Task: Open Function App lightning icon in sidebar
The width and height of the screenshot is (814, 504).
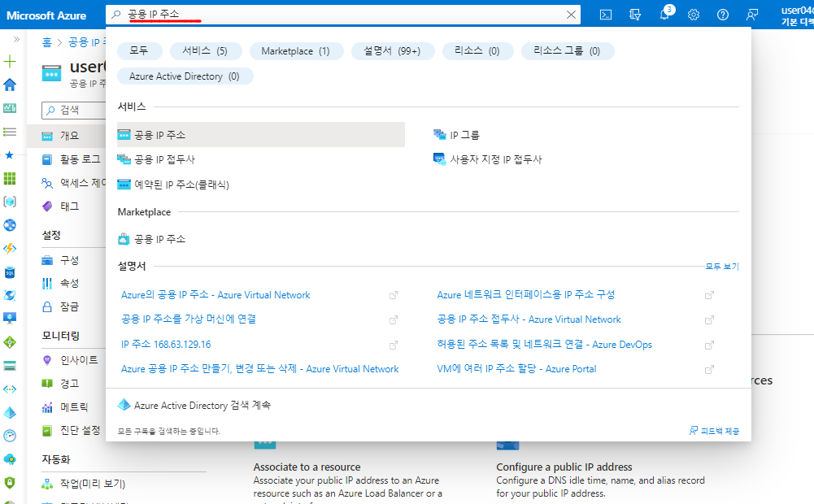Action: click(9, 249)
